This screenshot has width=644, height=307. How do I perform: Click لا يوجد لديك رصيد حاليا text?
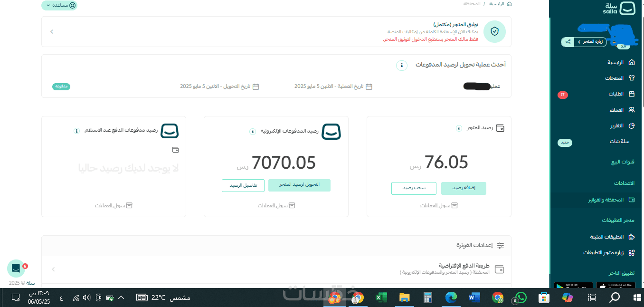point(128,168)
